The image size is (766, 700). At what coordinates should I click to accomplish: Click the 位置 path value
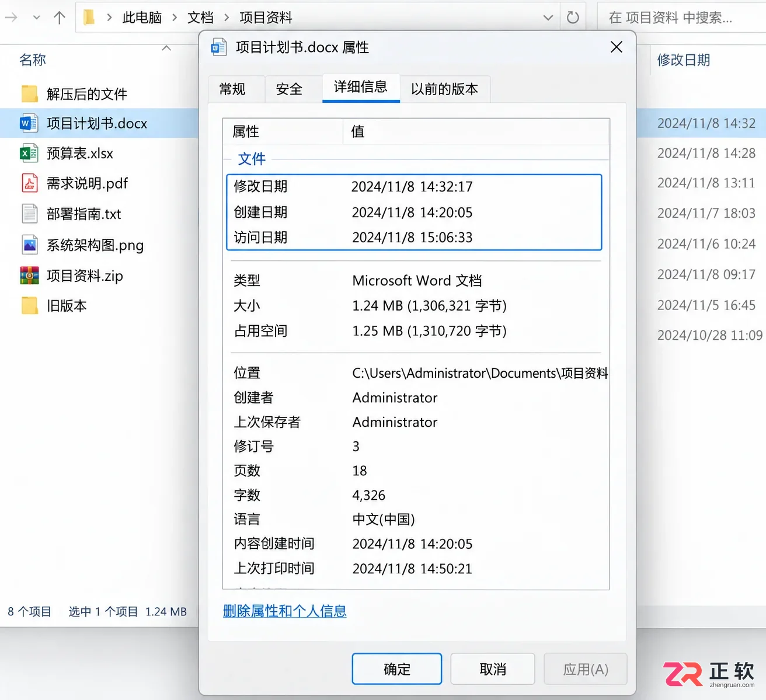[480, 372]
